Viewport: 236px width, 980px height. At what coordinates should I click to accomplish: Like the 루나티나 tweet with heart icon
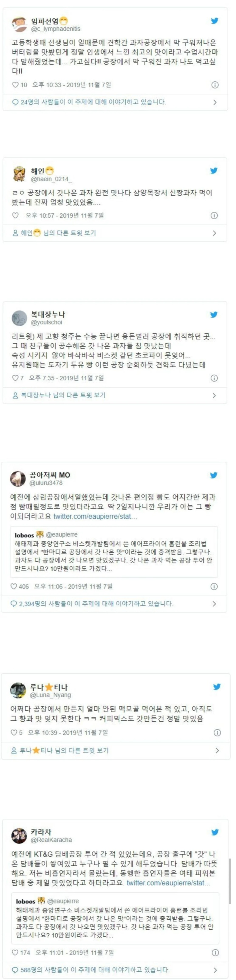coord(14,732)
